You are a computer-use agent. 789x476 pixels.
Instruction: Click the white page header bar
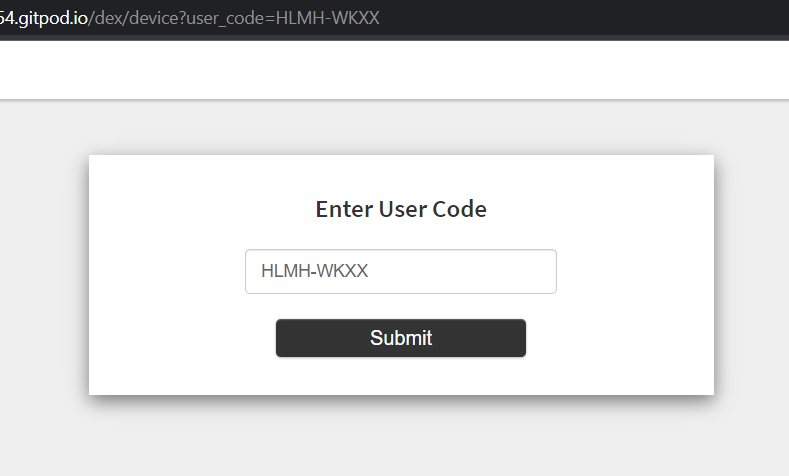click(x=400, y=70)
